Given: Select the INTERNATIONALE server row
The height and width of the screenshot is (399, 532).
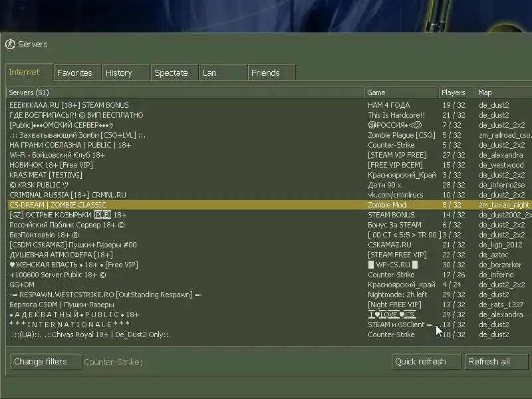Looking at the screenshot, I should (x=269, y=325).
